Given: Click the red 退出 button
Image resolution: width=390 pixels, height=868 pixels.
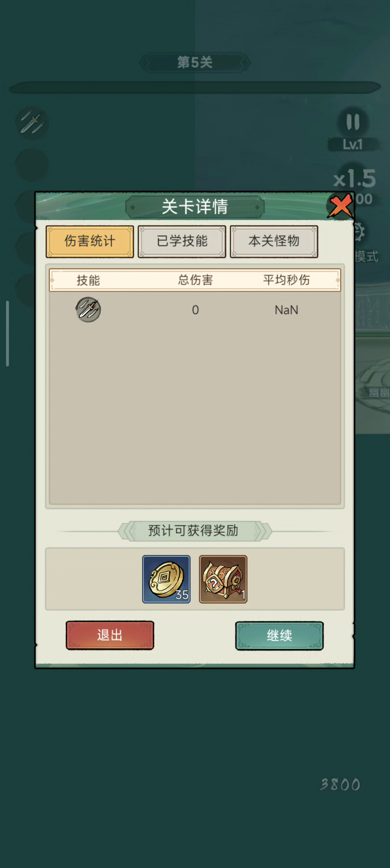Looking at the screenshot, I should point(110,635).
